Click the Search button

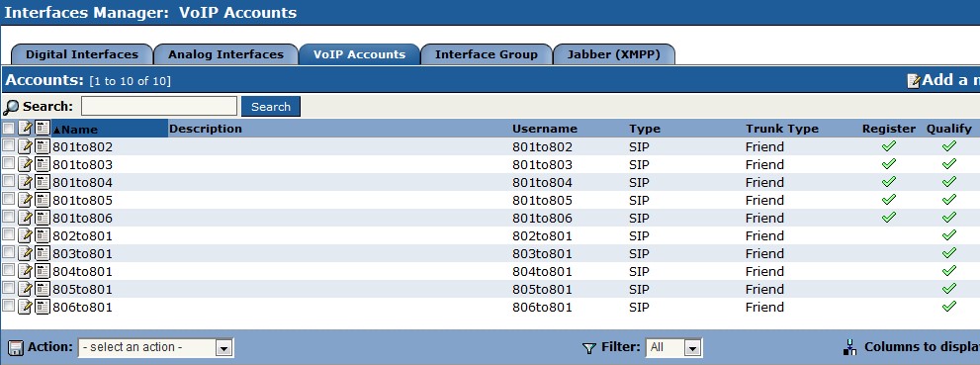click(x=271, y=106)
